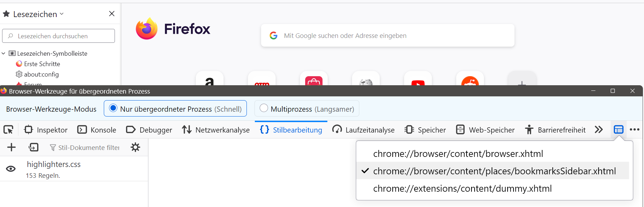This screenshot has width=644, height=207.
Task: Choose chrome://browser/content/browser.xhtml from list
Action: (x=458, y=154)
